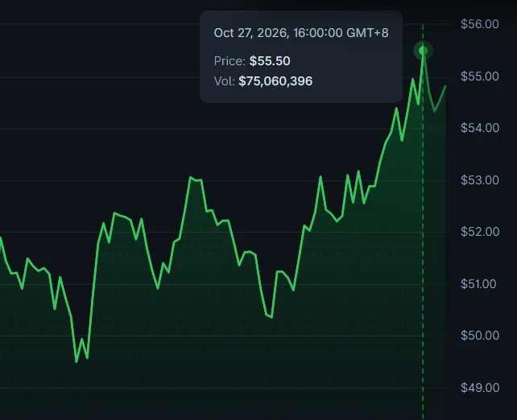Click the $55.00 price axis label

[x=480, y=76]
